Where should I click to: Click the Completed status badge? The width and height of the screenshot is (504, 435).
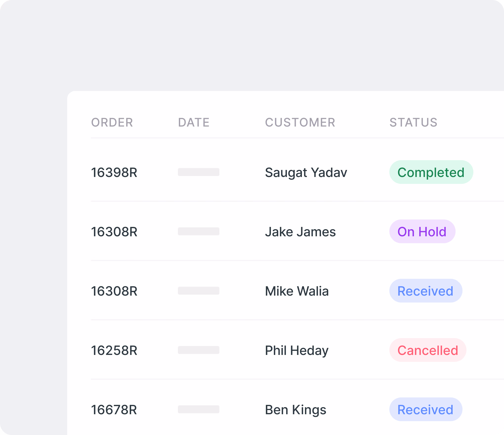pyautogui.click(x=431, y=172)
